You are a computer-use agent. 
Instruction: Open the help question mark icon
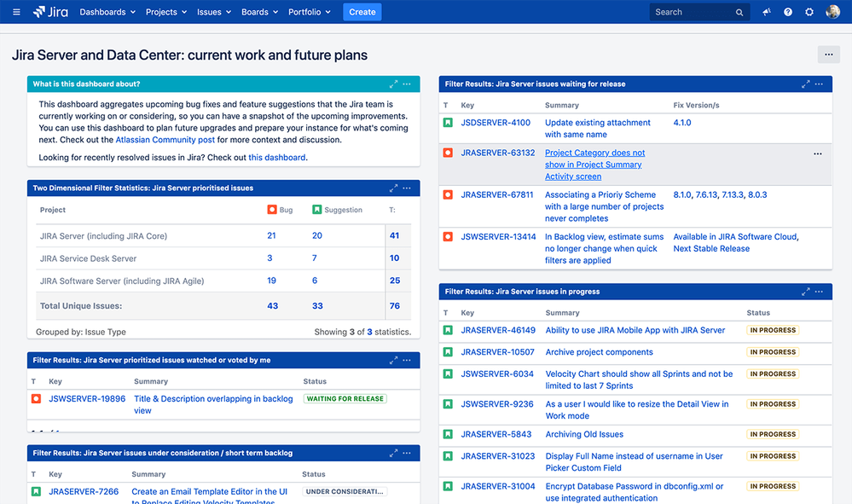point(788,12)
